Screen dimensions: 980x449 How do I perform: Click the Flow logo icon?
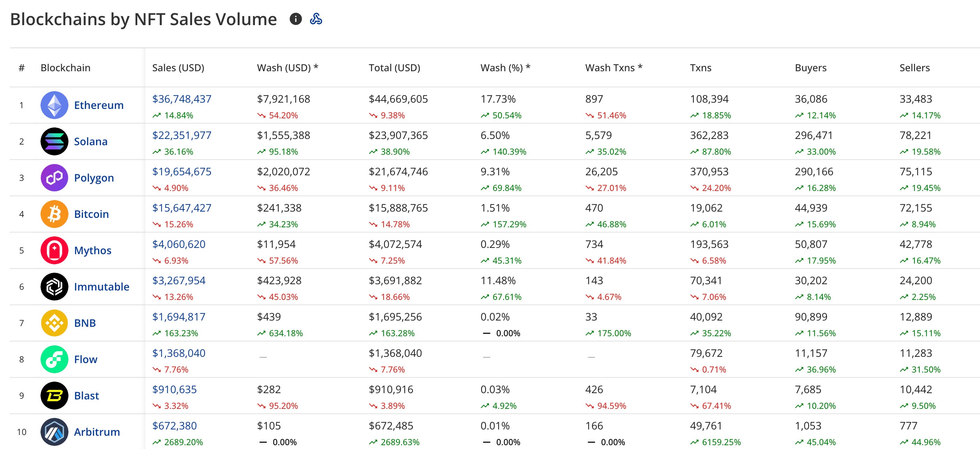tap(54, 359)
